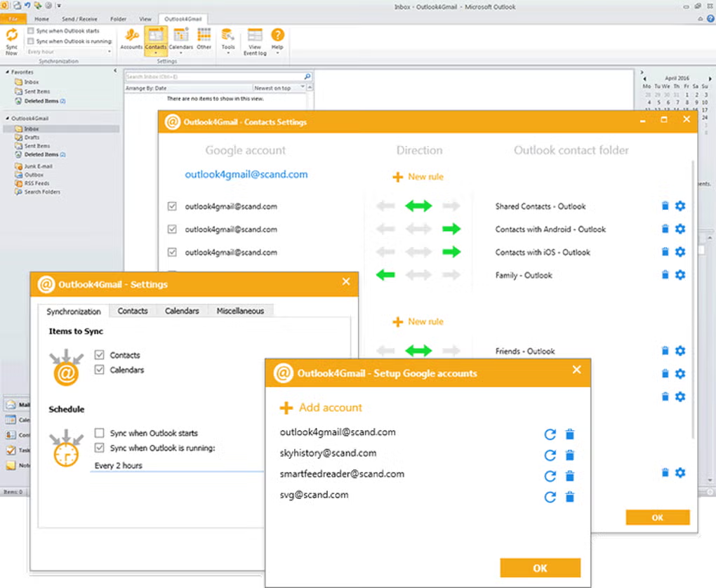Click OK in Contacts Settings window
This screenshot has width=716, height=588.
[658, 517]
